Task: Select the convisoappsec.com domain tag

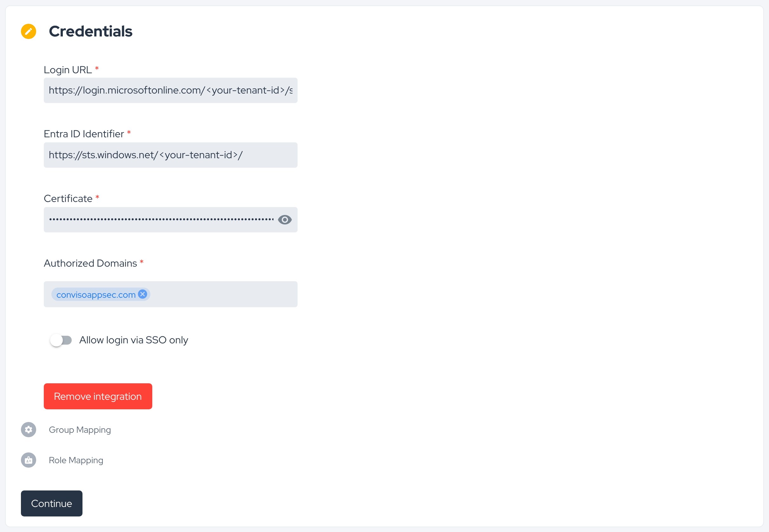Action: (x=96, y=295)
